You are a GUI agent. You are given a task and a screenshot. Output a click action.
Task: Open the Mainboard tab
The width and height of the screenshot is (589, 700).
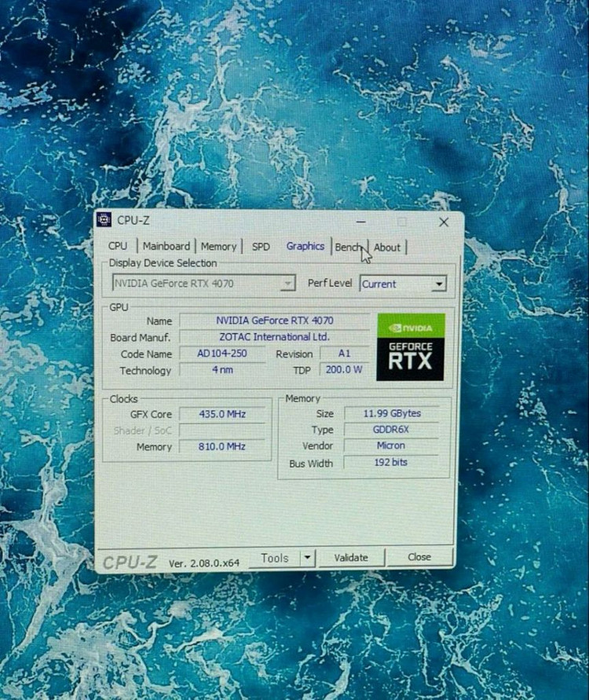click(x=166, y=247)
